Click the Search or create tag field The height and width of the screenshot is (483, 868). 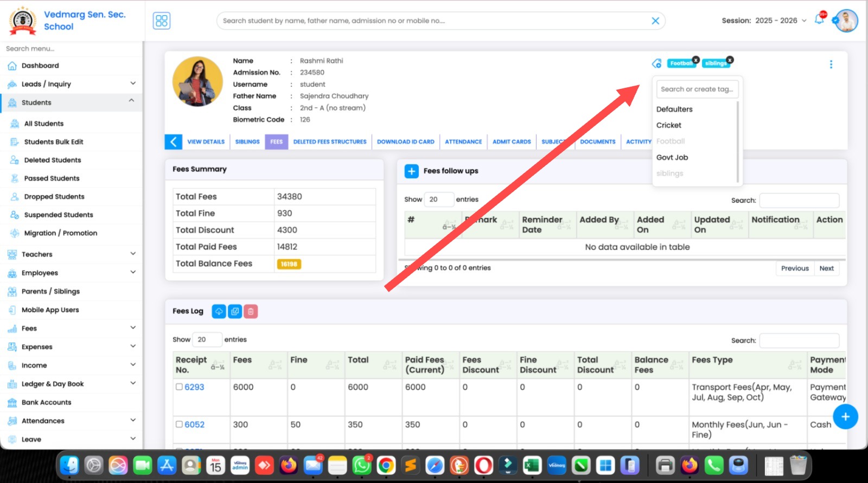697,89
